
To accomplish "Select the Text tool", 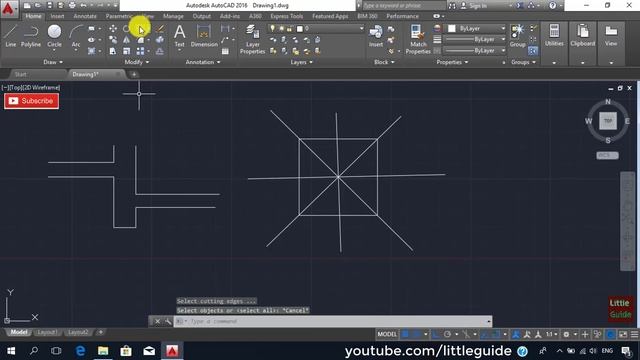I will pyautogui.click(x=180, y=36).
